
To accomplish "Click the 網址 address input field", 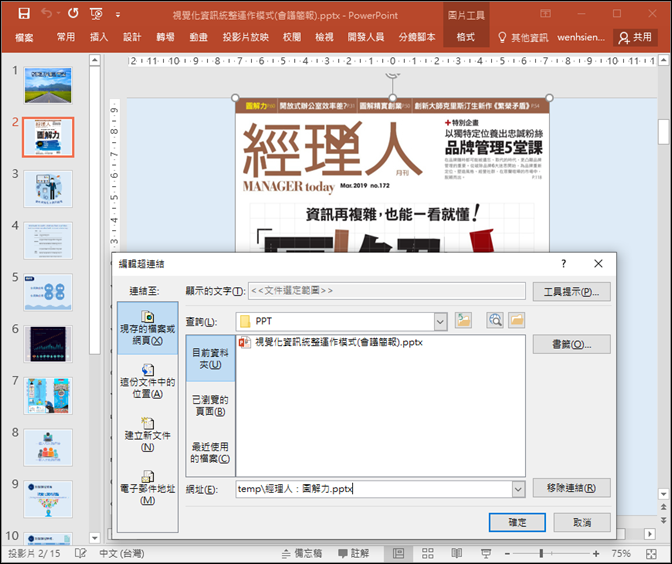I will pyautogui.click(x=374, y=489).
